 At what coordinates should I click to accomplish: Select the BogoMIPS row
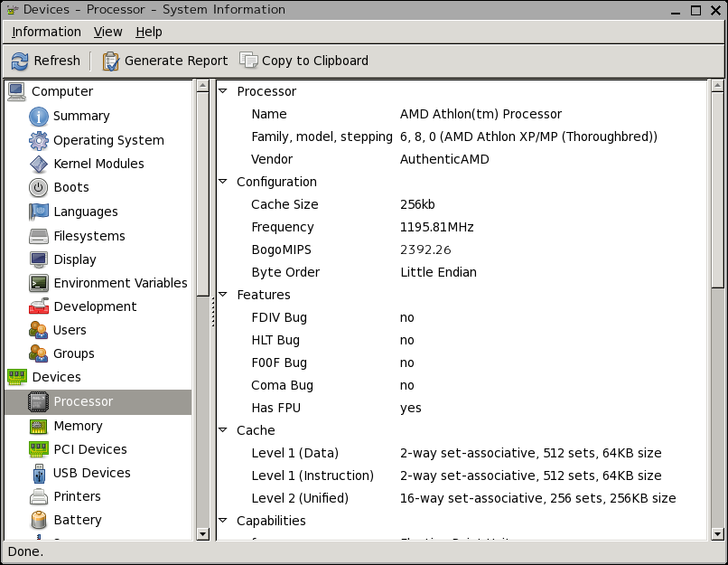(x=463, y=250)
